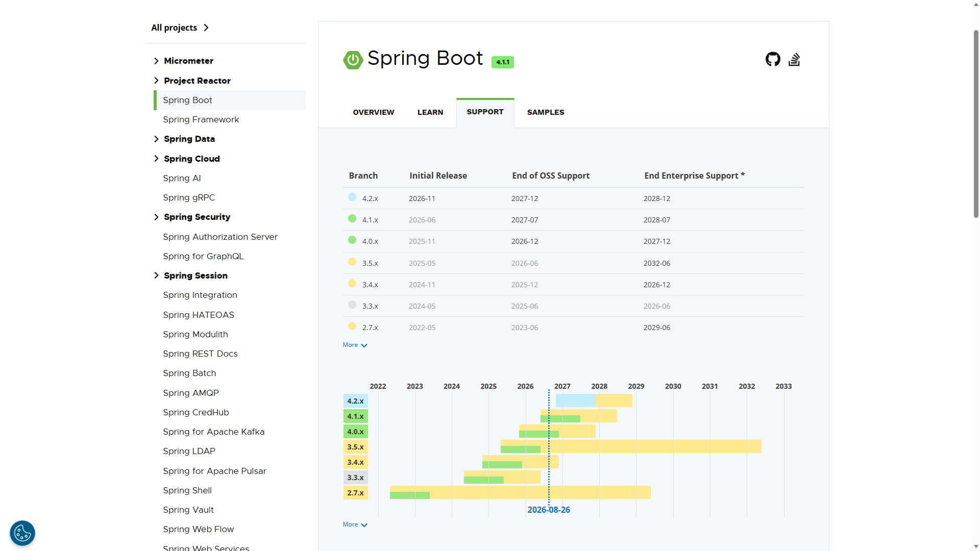Open the Stack Overflow icon link

coord(794,59)
